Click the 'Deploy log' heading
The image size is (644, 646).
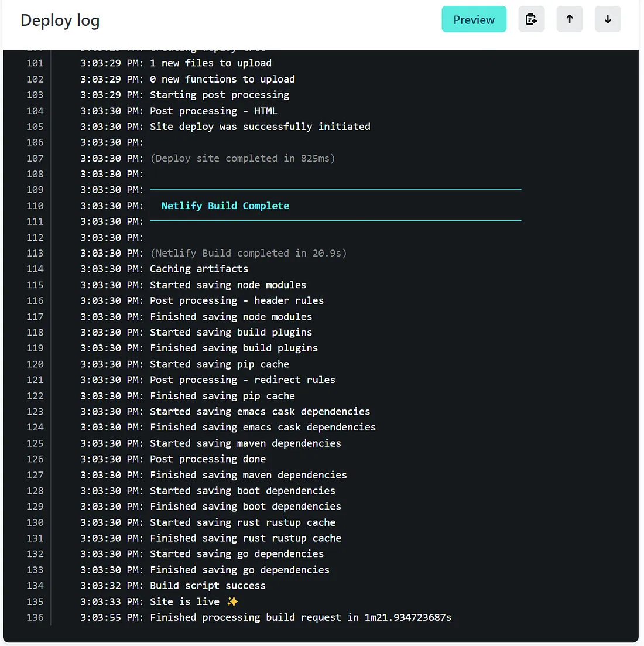tap(60, 20)
